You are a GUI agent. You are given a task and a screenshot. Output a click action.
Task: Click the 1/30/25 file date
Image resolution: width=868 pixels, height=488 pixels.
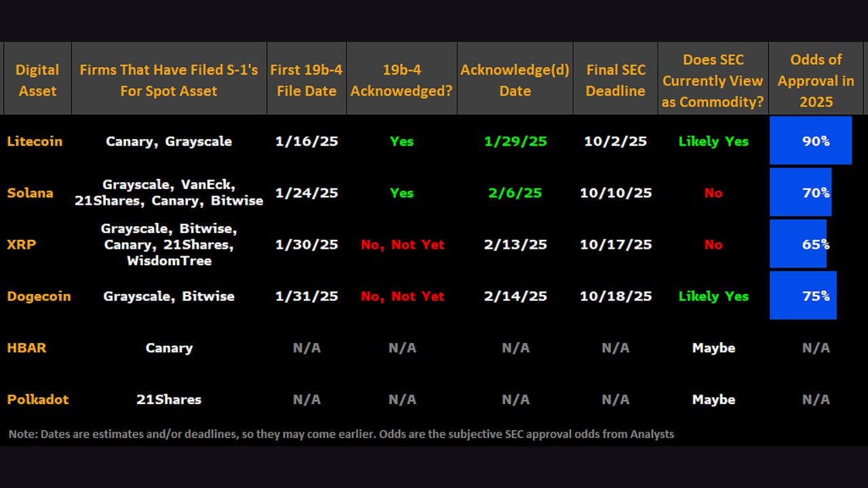[x=307, y=244]
